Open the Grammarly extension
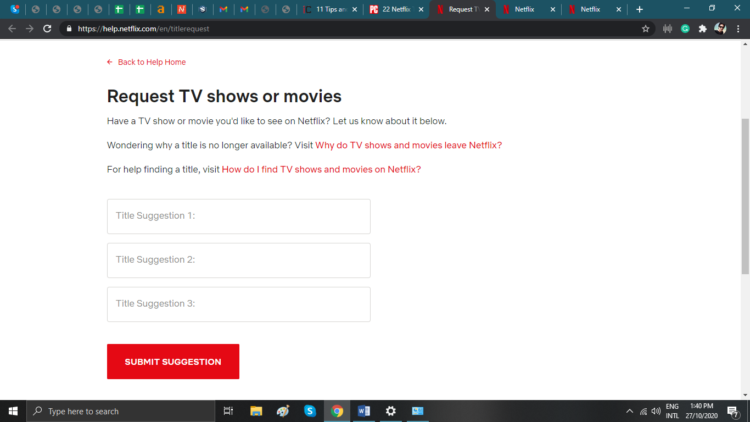 tap(685, 29)
